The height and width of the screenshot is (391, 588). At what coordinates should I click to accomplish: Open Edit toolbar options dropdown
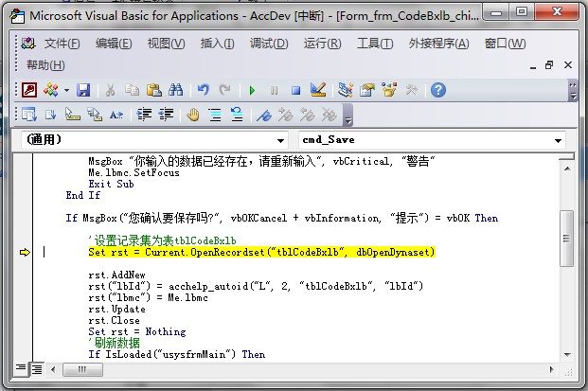pyautogui.click(x=348, y=116)
